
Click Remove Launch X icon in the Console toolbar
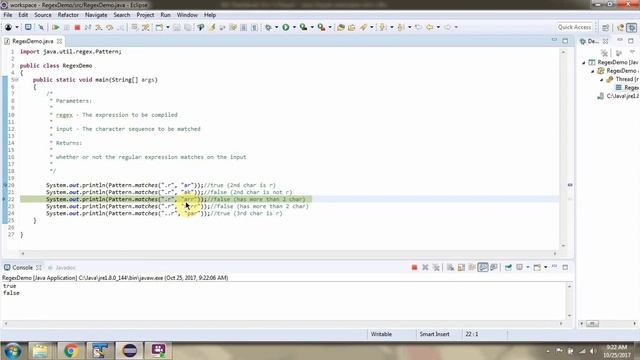click(425, 267)
